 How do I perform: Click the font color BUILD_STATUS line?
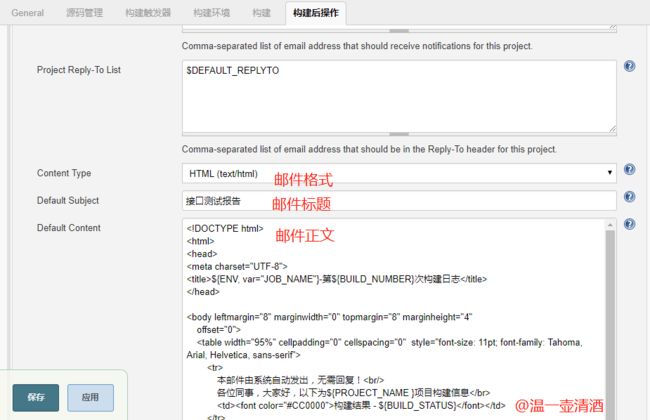pos(361,405)
